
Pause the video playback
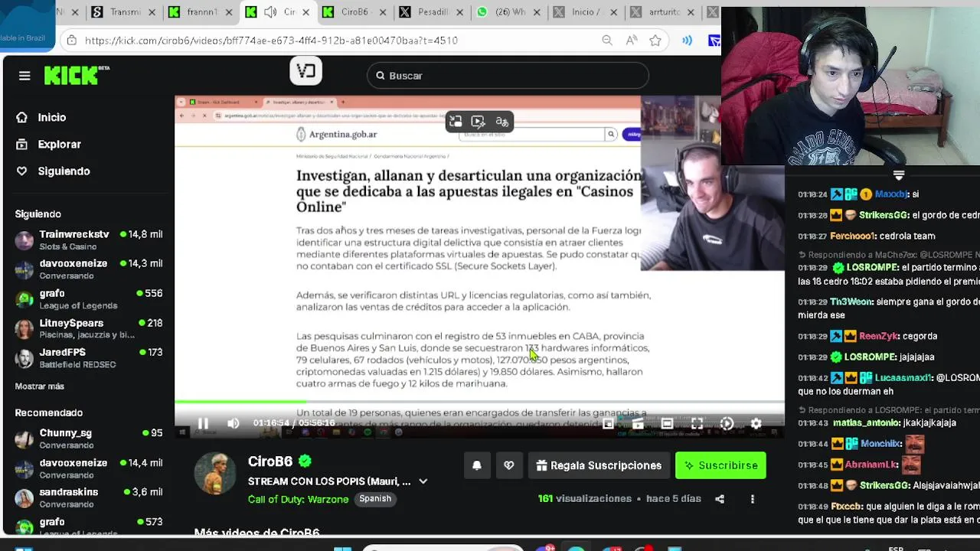(x=203, y=423)
